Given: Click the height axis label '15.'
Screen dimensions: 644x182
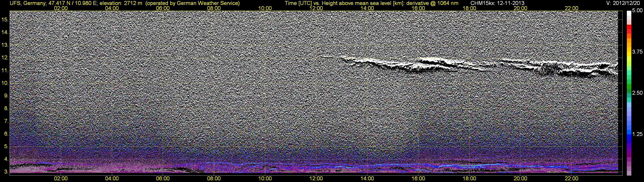Looking at the screenshot, I should 5,20.
